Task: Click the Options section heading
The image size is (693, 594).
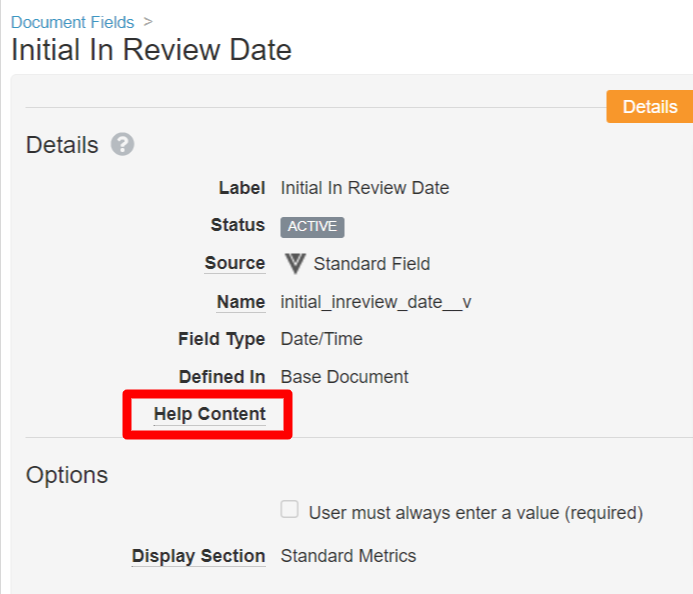Action: click(67, 474)
